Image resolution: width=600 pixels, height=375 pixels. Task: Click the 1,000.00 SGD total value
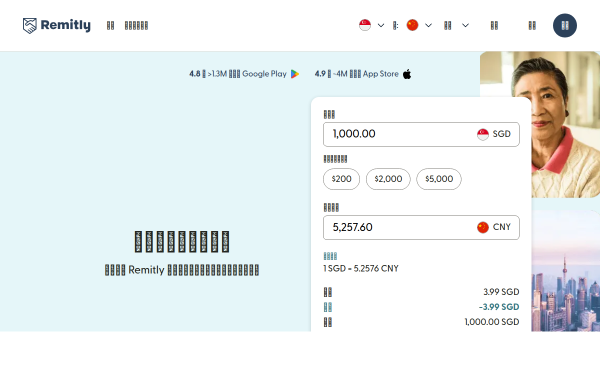492,322
